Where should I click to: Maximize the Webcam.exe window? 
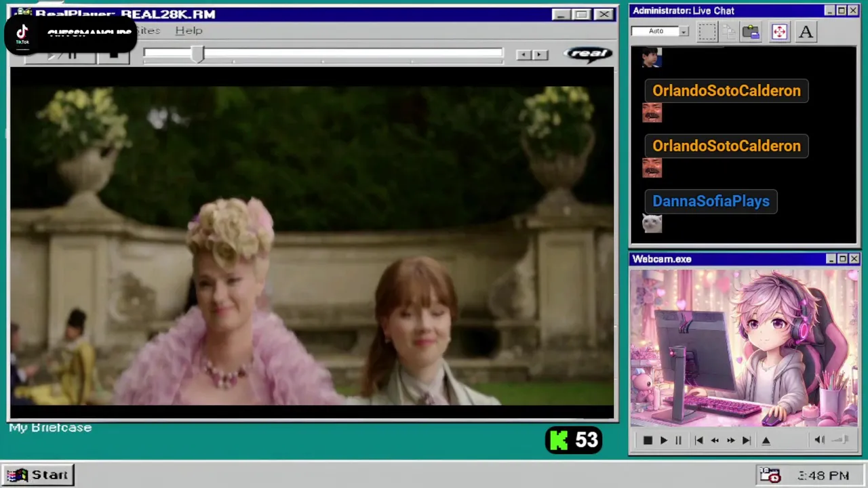point(842,259)
